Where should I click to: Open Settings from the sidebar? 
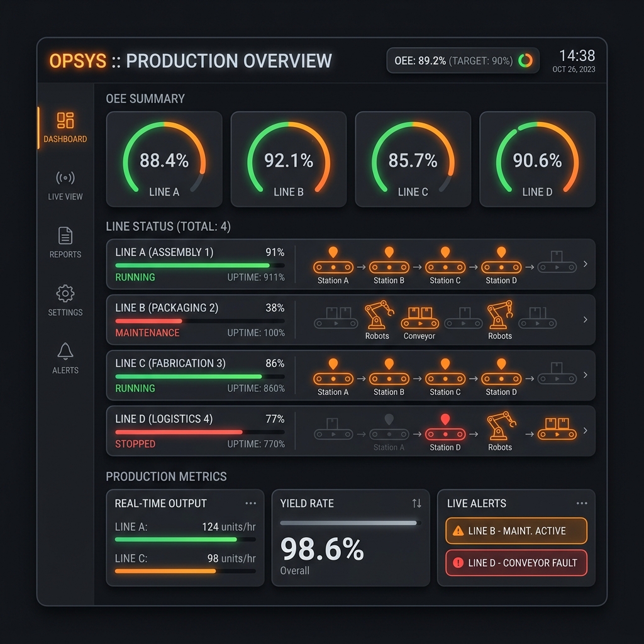tap(65, 301)
